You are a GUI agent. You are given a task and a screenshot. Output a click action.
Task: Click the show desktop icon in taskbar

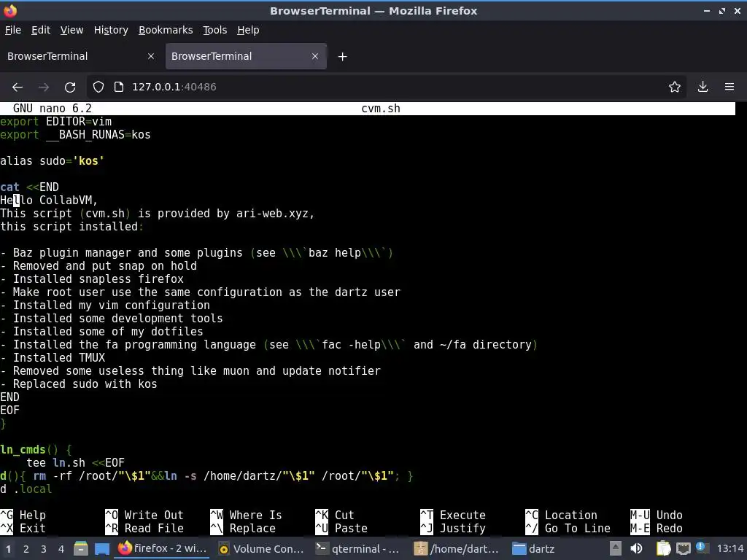(x=102, y=548)
